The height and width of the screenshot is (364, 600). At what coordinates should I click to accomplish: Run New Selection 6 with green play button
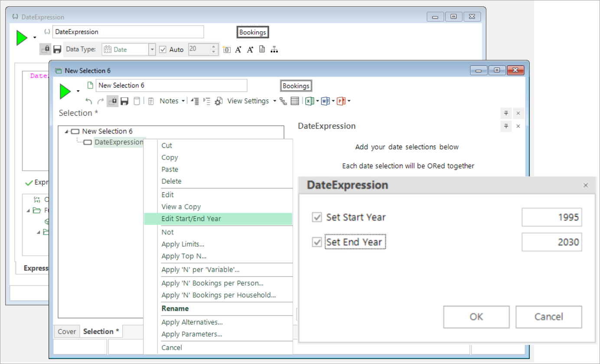pyautogui.click(x=65, y=91)
